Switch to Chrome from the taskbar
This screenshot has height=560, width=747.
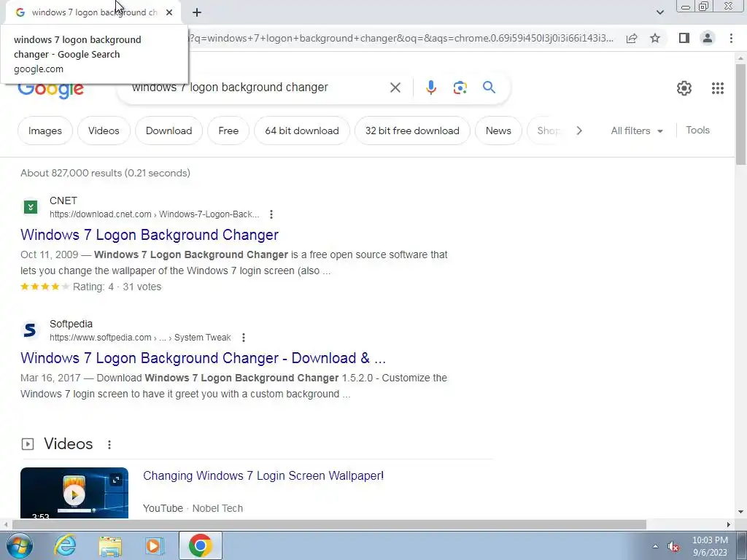tap(200, 545)
